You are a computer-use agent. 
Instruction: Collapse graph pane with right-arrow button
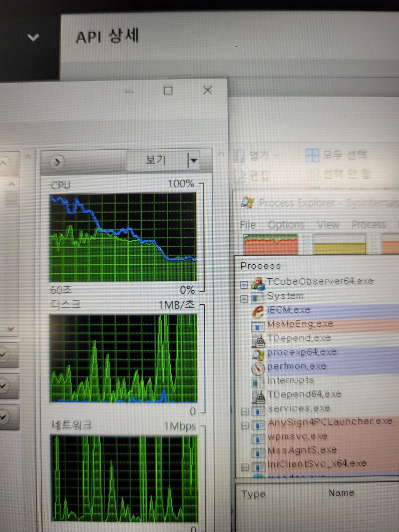tap(57, 162)
